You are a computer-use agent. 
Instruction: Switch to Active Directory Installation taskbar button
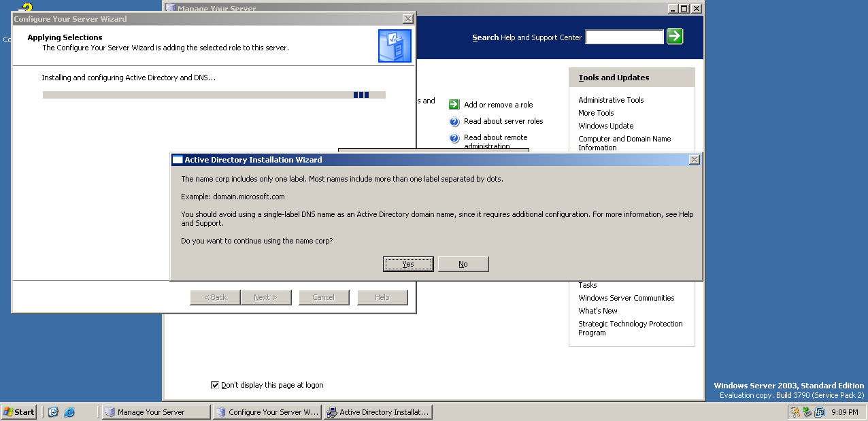coord(378,412)
